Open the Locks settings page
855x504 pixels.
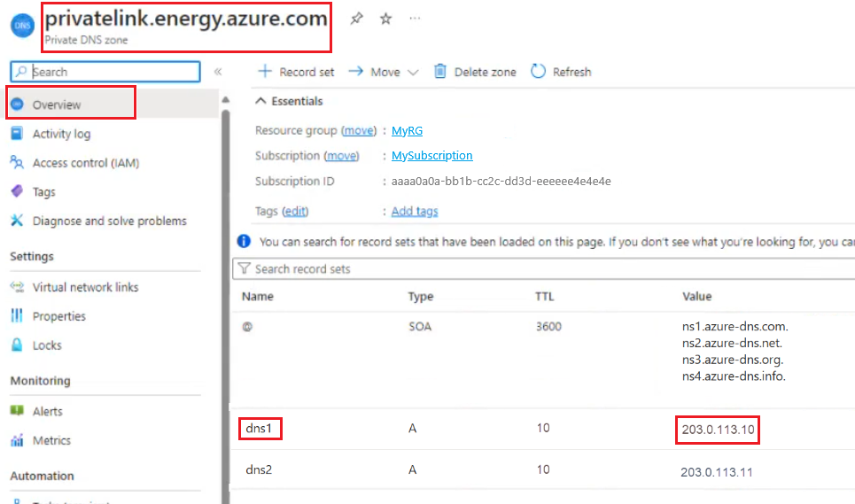[x=47, y=345]
